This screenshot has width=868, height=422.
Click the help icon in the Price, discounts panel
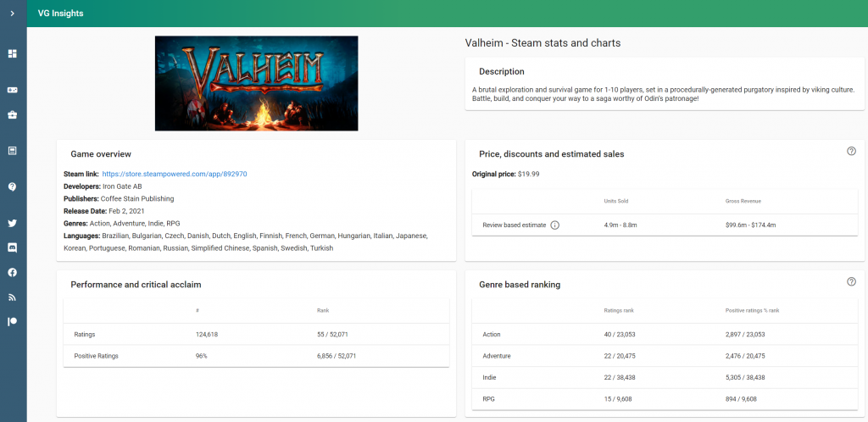coord(851,151)
